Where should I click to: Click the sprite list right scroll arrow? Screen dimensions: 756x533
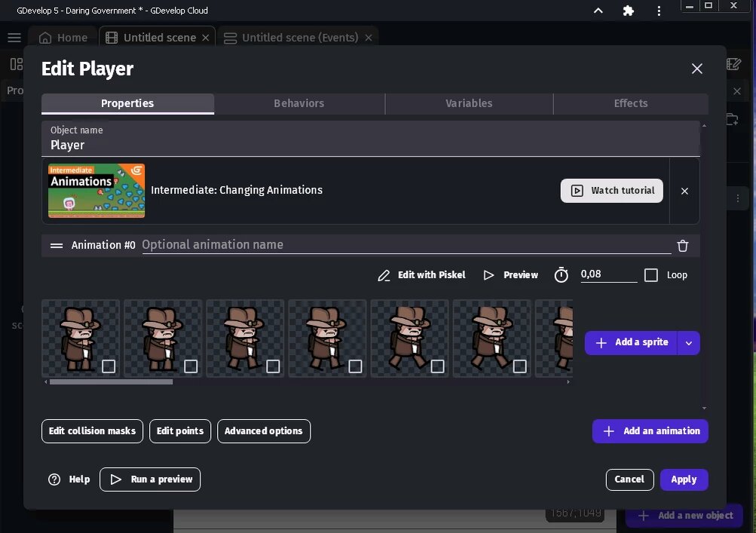point(568,381)
